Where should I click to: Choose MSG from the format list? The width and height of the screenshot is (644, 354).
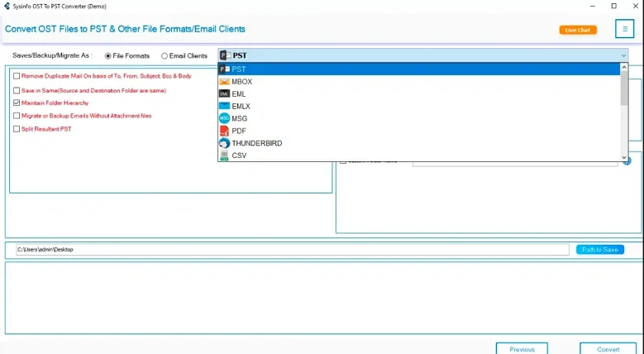coord(419,118)
